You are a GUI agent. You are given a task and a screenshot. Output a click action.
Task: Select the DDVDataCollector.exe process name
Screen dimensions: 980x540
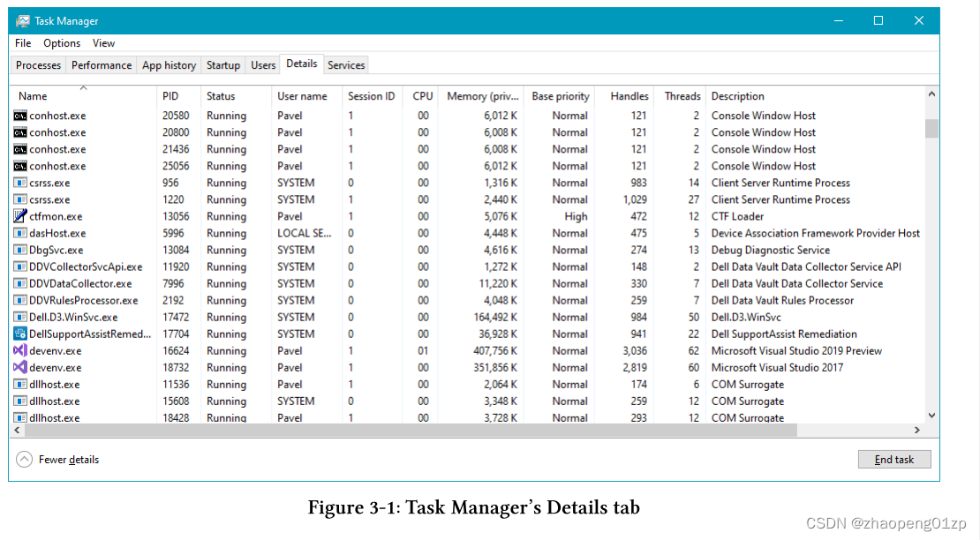coord(80,284)
